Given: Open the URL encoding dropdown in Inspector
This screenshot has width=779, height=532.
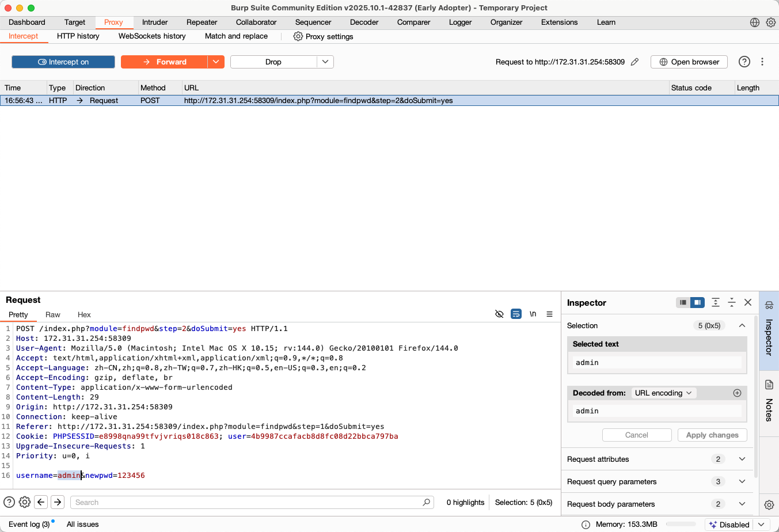Looking at the screenshot, I should pos(663,393).
